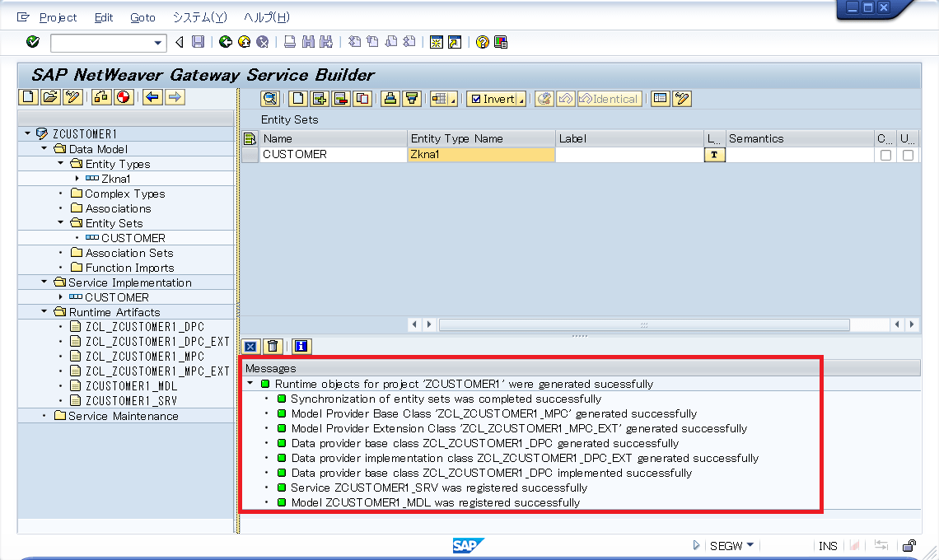Click the Save diskette icon

[x=199, y=42]
